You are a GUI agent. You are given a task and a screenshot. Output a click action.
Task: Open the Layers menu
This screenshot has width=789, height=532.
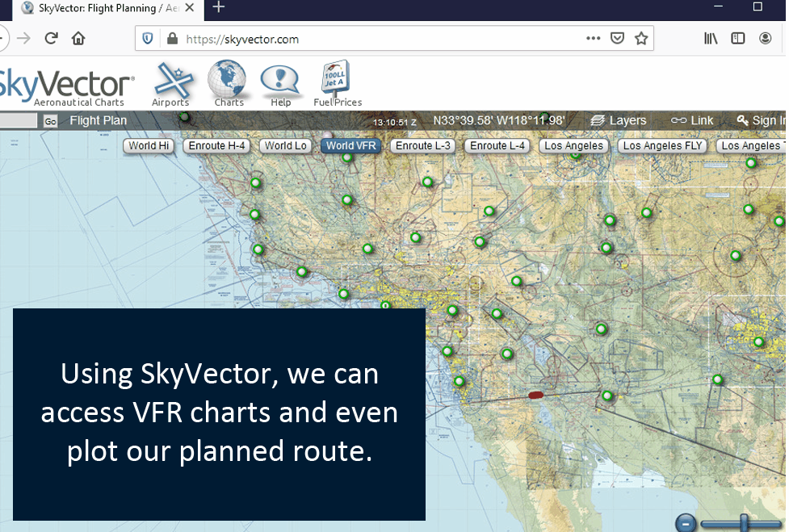619,120
